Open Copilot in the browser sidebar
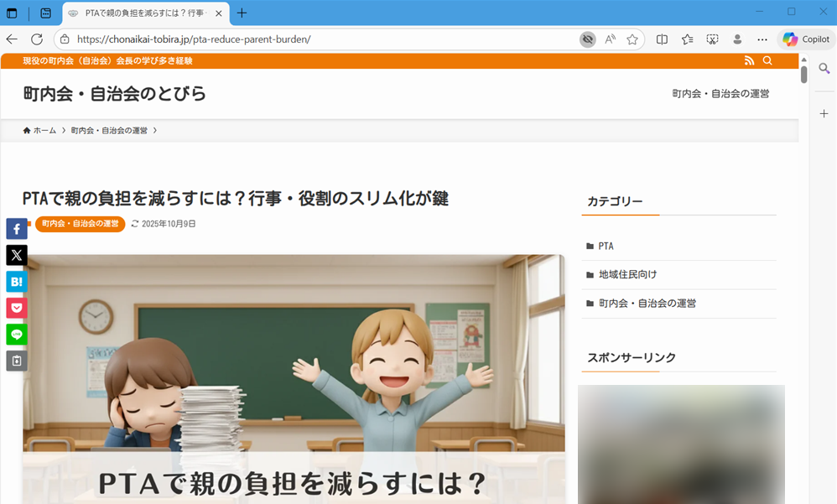The height and width of the screenshot is (504, 837). coord(807,39)
